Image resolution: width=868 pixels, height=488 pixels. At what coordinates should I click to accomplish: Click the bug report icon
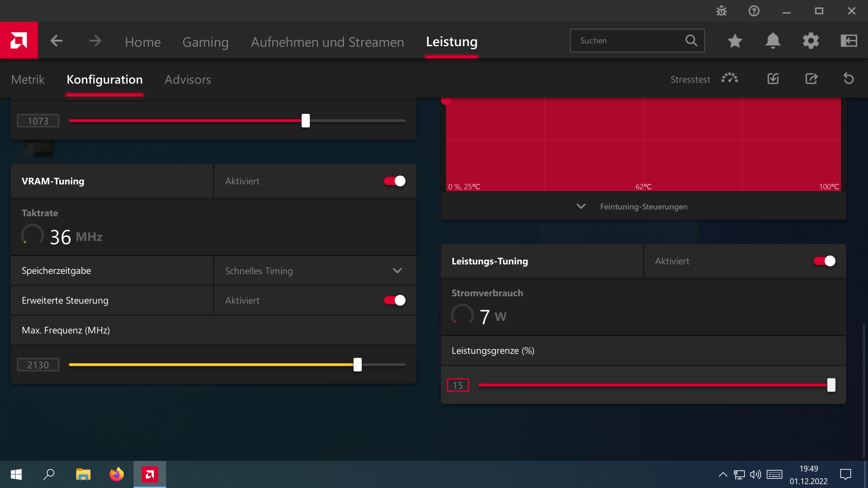722,11
